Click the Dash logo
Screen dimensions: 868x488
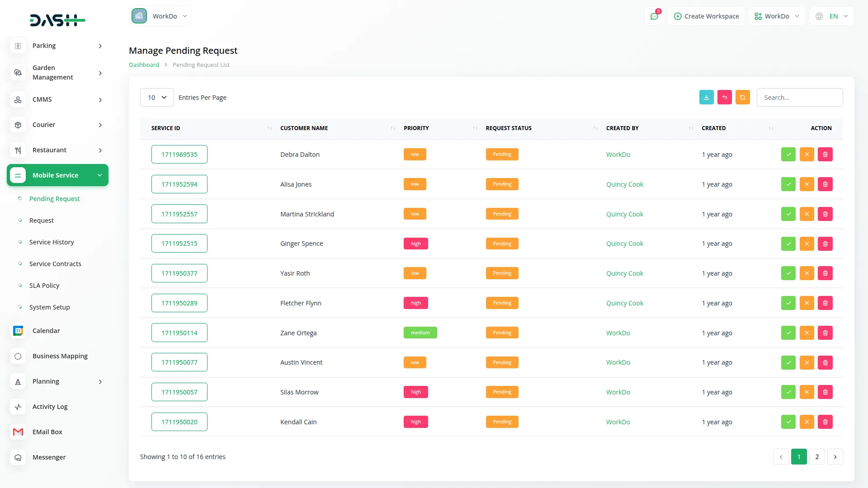point(57,20)
